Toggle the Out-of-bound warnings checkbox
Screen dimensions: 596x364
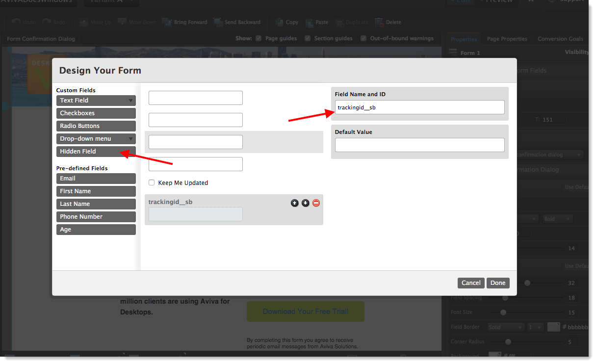(x=363, y=38)
